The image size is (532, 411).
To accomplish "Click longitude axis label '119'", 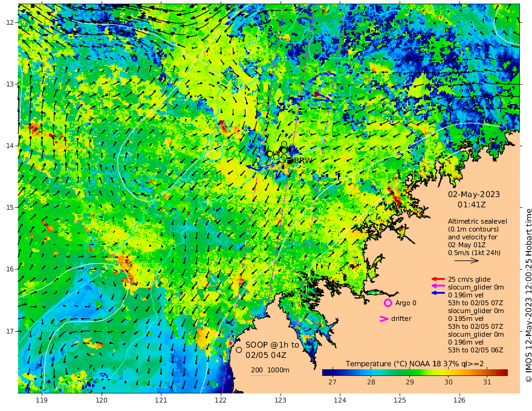I will 42,400.
